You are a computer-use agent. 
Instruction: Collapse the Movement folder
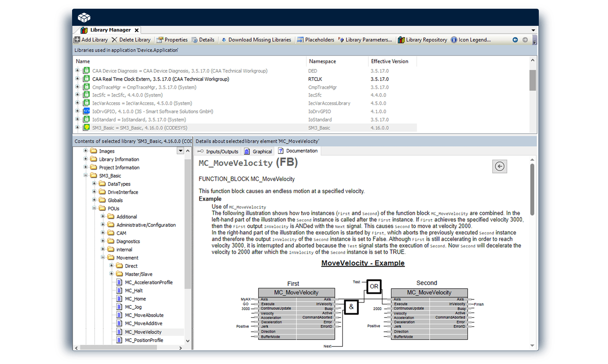pos(103,257)
